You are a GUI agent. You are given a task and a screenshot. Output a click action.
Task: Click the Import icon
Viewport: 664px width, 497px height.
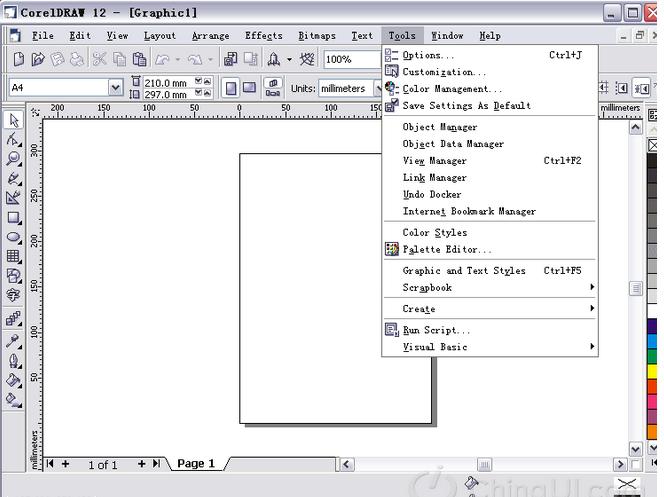click(230, 59)
